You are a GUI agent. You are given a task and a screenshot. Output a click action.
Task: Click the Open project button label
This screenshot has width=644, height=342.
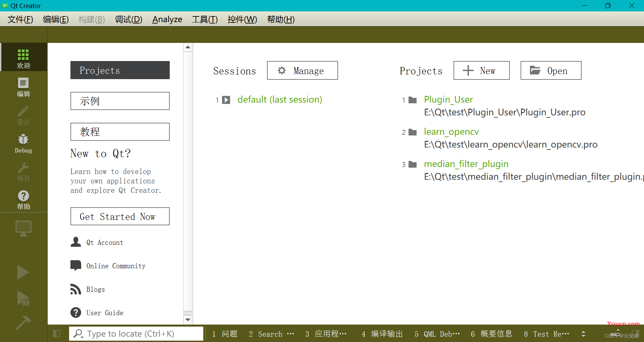(x=557, y=71)
